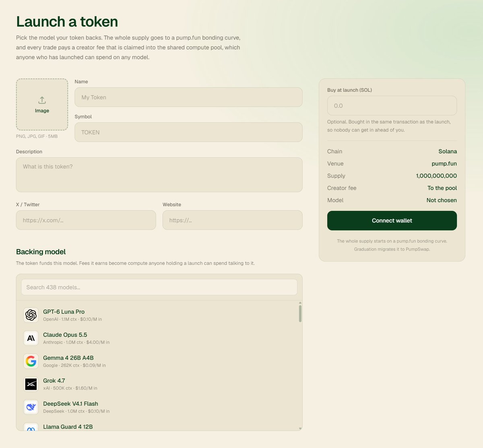
Task: Choose Llama Guard 4 12B model name
Action: (68, 427)
